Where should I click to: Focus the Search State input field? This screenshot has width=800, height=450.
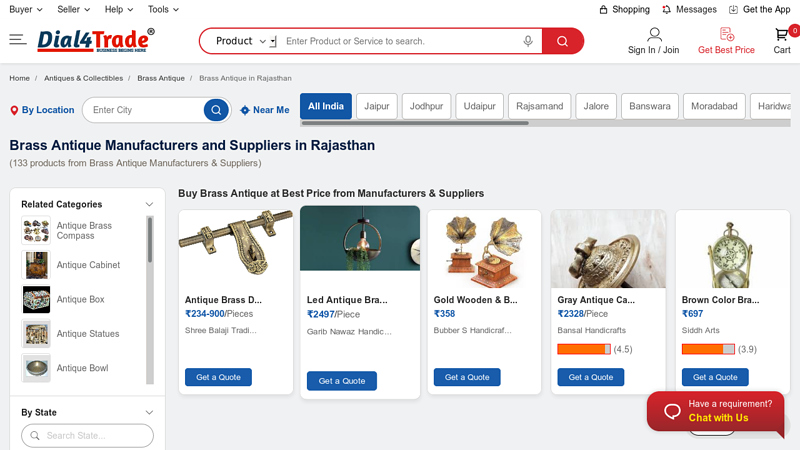87,436
